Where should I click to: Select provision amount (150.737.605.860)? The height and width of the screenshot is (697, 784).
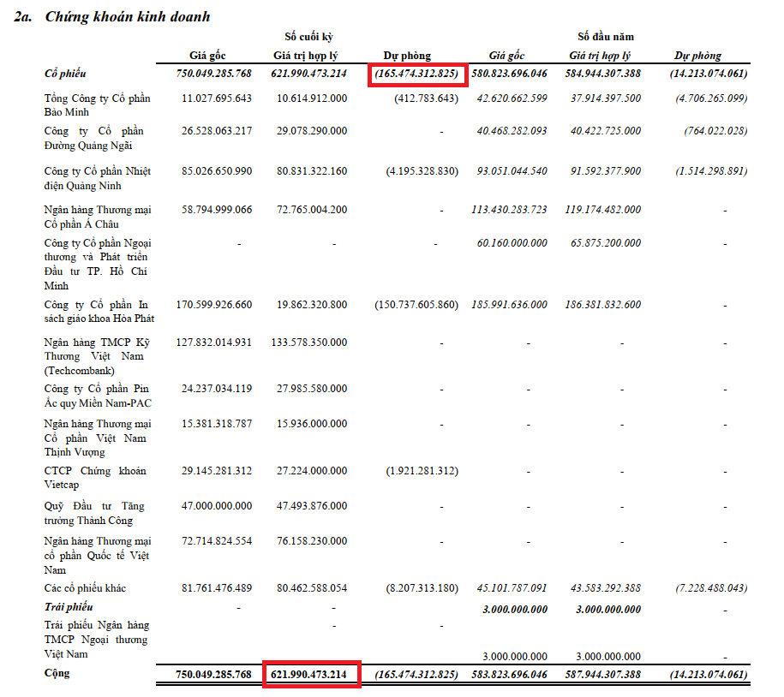[416, 305]
